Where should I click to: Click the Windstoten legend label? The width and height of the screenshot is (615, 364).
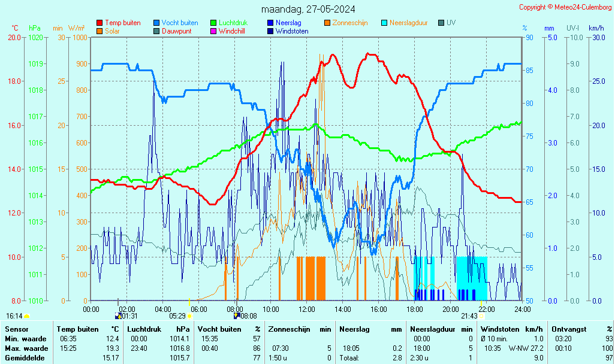point(292,31)
